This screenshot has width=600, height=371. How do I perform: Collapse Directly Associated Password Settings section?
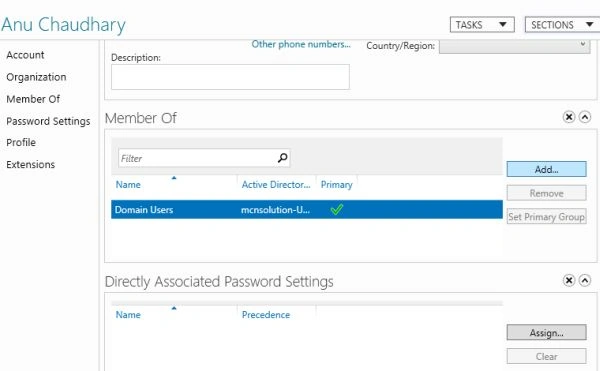585,280
